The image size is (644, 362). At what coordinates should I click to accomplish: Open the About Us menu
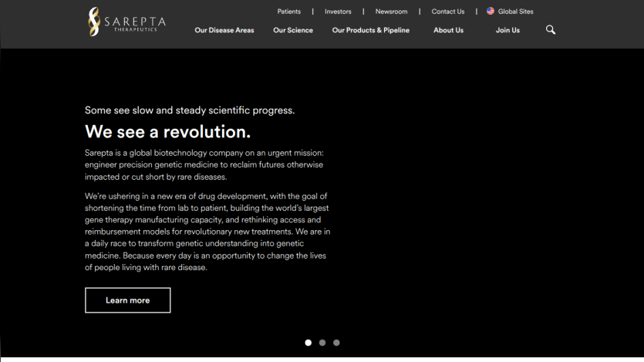click(x=448, y=30)
